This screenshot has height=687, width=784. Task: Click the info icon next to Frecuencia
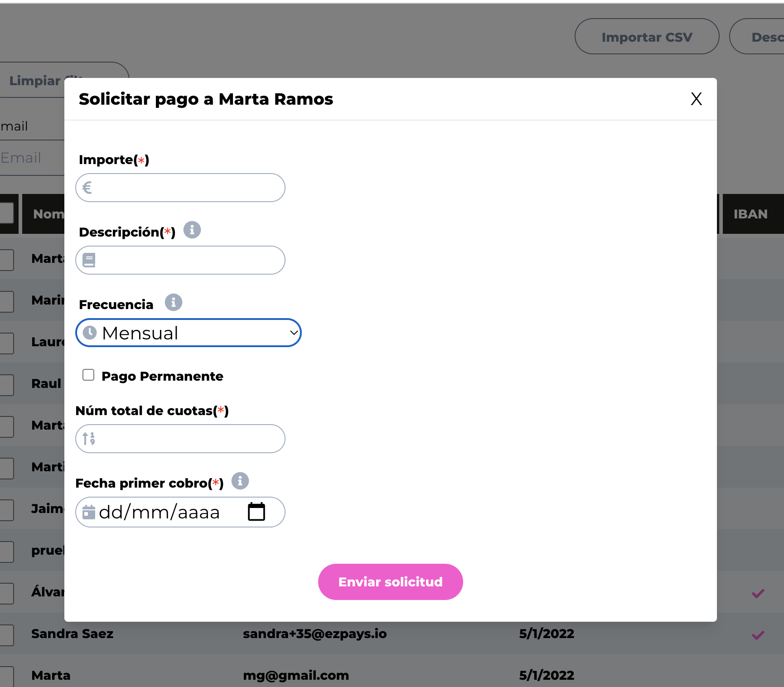tap(173, 302)
